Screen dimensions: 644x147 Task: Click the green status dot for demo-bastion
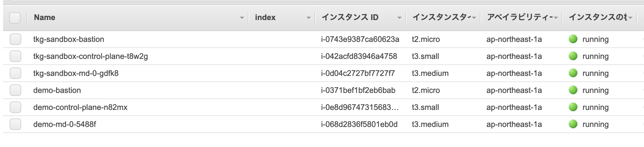point(573,90)
